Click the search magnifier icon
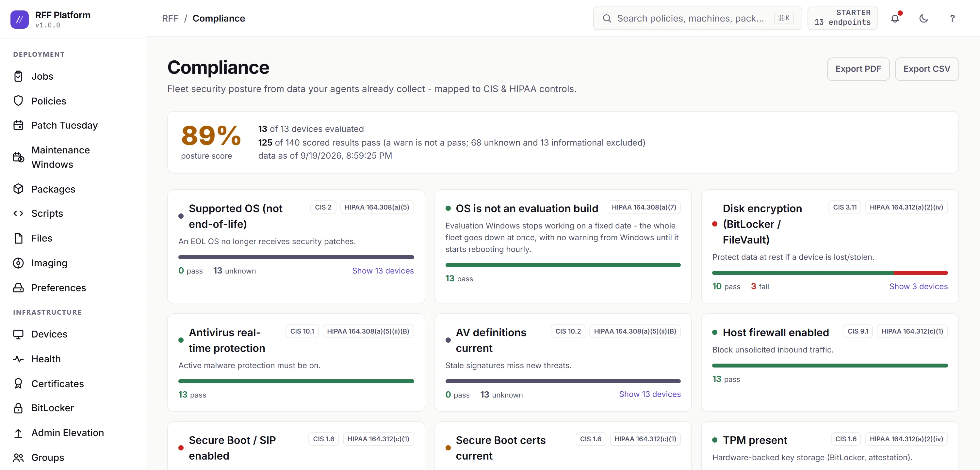The height and width of the screenshot is (470, 980). tap(607, 18)
